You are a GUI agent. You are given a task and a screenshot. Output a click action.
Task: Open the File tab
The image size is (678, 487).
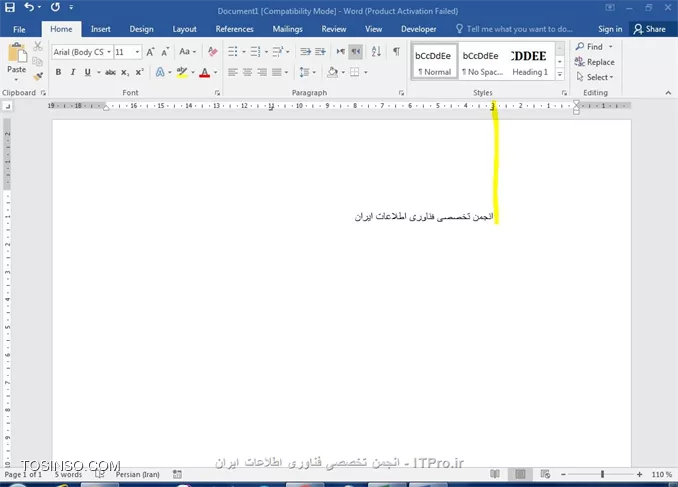click(19, 29)
